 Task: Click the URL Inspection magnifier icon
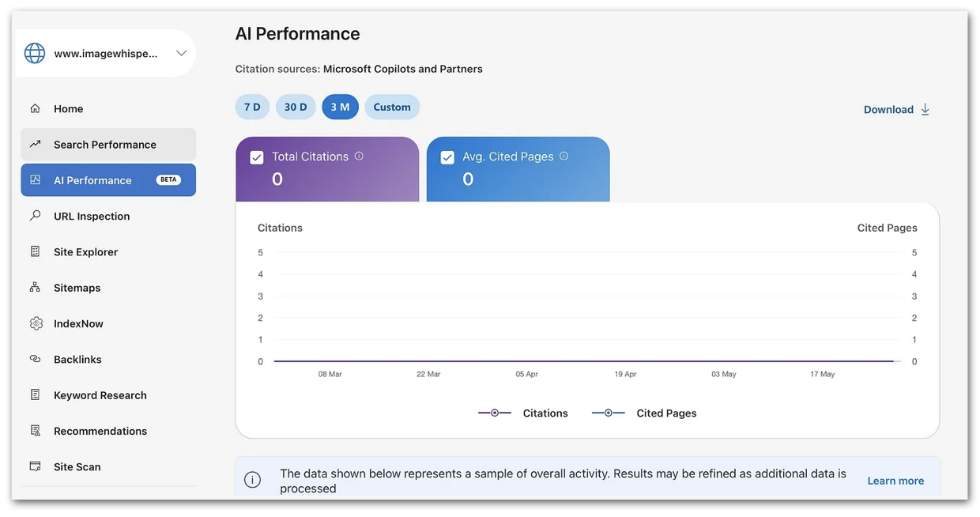tap(35, 216)
